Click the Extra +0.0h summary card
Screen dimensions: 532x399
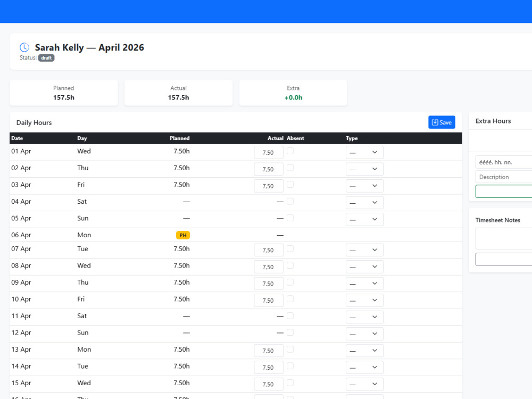(x=293, y=93)
